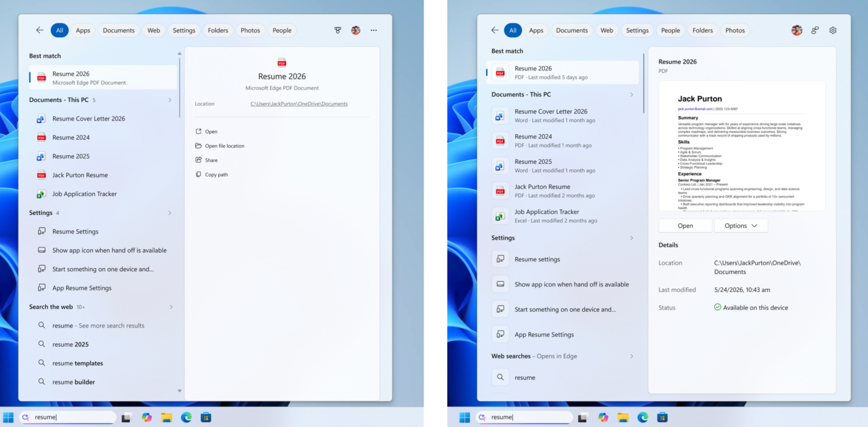Viewport: 868px width, 427px height.
Task: Switch to Photos tab in right panel
Action: 735,30
